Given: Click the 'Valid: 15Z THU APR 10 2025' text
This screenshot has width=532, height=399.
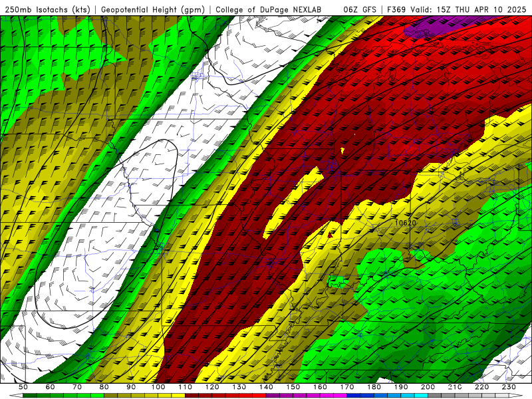Looking at the screenshot, I should 468,9.
